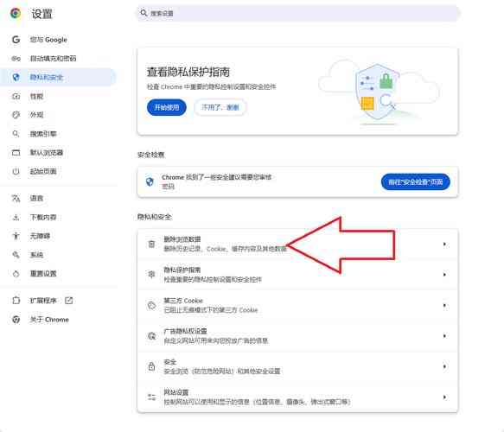Viewport: 504px width, 432px height.
Task: Open the 广告隐私权设置 row arrow
Action: coord(444,335)
